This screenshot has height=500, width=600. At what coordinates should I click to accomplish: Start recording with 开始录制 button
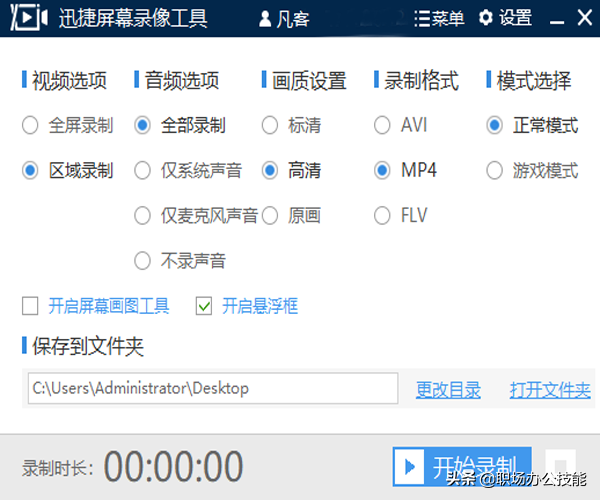point(462,466)
